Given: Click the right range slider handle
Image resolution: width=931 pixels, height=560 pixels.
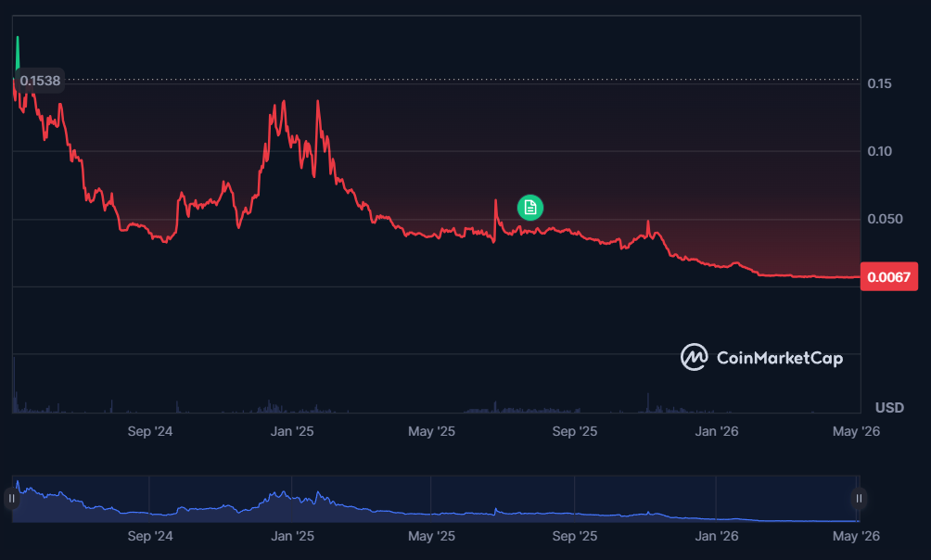Looking at the screenshot, I should 859,498.
